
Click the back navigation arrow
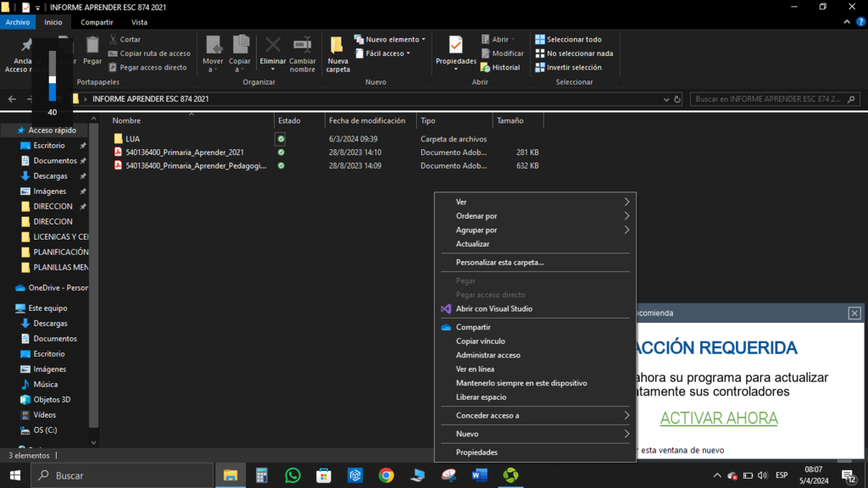pos(12,99)
